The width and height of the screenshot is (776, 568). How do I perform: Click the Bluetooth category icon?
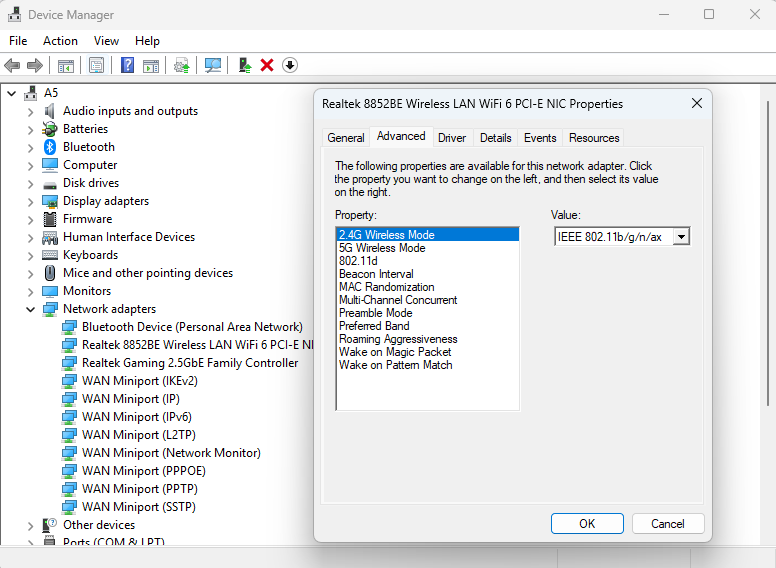tap(50, 147)
